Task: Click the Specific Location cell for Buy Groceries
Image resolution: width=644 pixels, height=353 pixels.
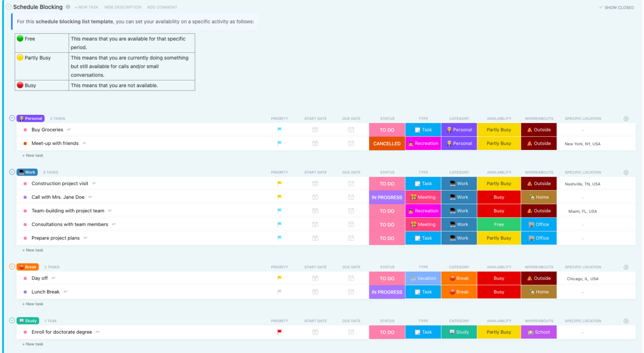Action: pyautogui.click(x=583, y=129)
